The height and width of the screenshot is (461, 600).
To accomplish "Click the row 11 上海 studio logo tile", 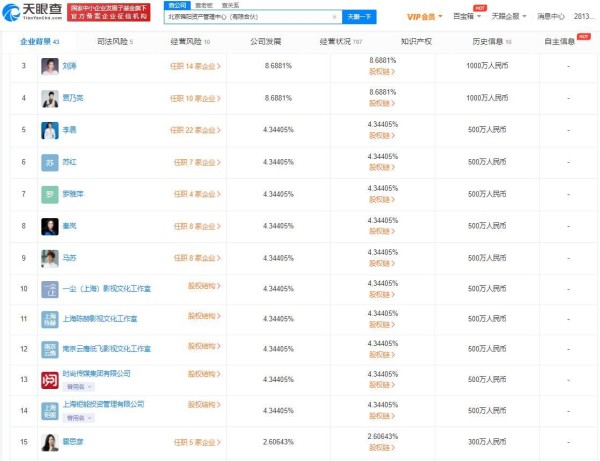I will point(50,319).
